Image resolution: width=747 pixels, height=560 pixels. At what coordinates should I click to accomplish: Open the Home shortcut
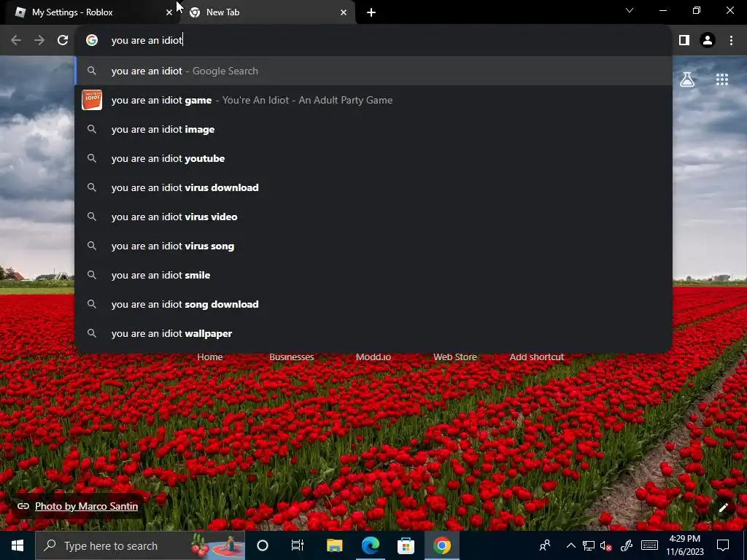point(209,357)
